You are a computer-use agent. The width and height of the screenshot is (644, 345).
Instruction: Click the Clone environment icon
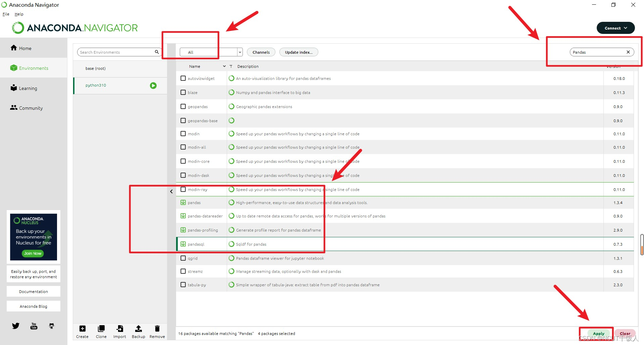pyautogui.click(x=101, y=329)
